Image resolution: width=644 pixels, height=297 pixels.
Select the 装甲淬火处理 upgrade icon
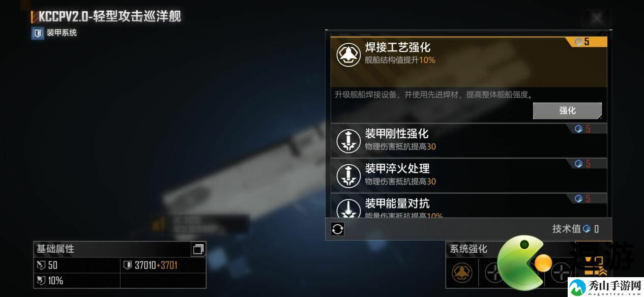click(348, 175)
